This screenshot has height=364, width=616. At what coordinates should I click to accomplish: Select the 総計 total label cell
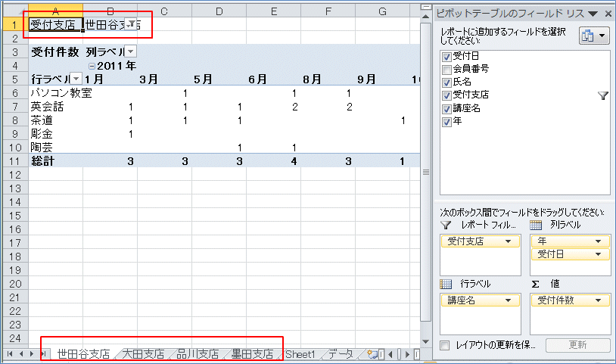tap(55, 161)
